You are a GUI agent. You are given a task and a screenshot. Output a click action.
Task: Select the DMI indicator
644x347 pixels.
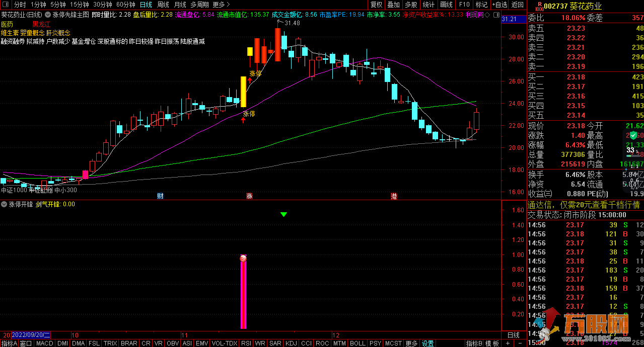click(63, 343)
